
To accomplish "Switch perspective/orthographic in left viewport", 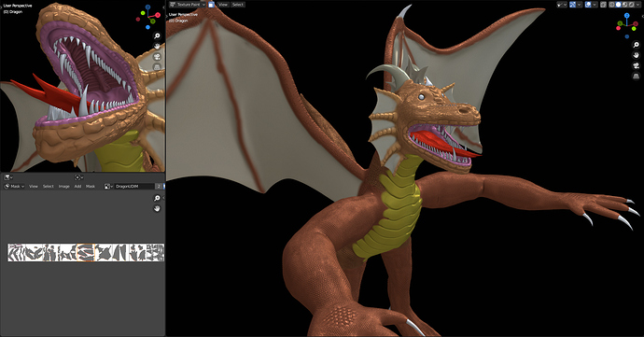I will pyautogui.click(x=157, y=67).
